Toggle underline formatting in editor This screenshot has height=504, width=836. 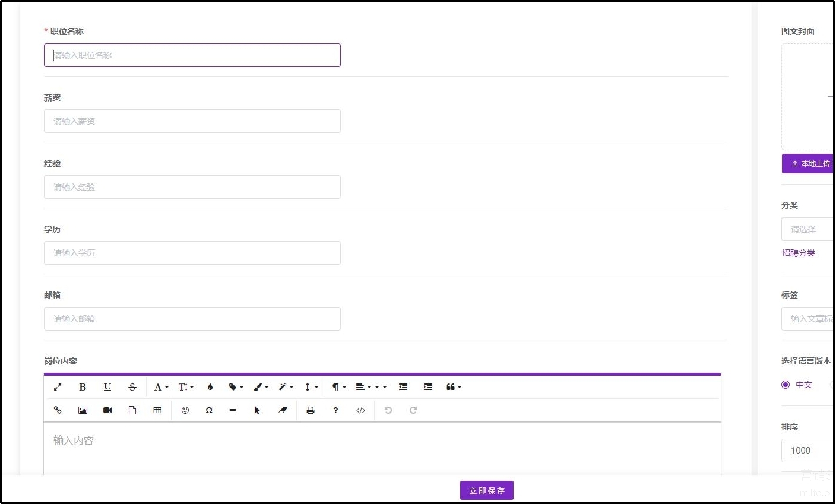107,387
